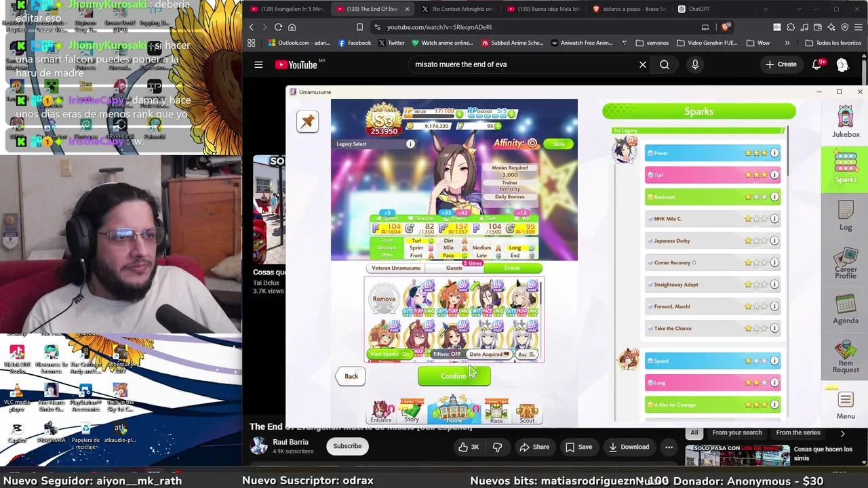This screenshot has width=868, height=488.
Task: Open the more actions menu under video
Action: tap(669, 447)
